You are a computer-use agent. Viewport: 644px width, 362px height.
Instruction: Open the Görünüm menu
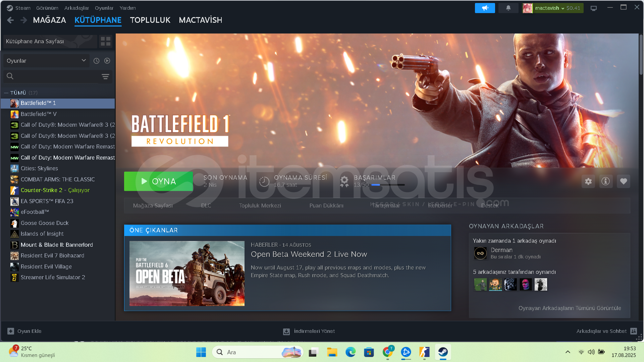pos(47,8)
